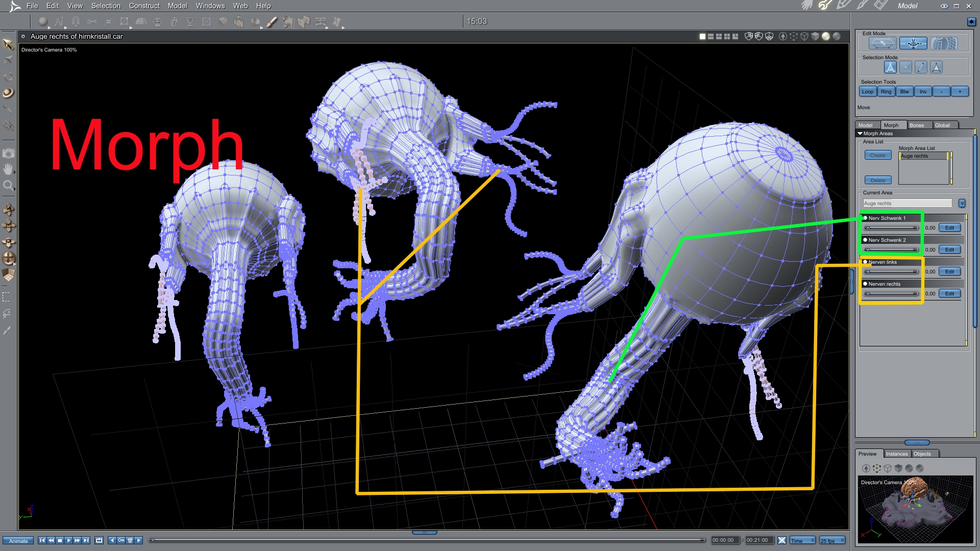Open the Construct menu
Image resolution: width=980 pixels, height=551 pixels.
[144, 6]
